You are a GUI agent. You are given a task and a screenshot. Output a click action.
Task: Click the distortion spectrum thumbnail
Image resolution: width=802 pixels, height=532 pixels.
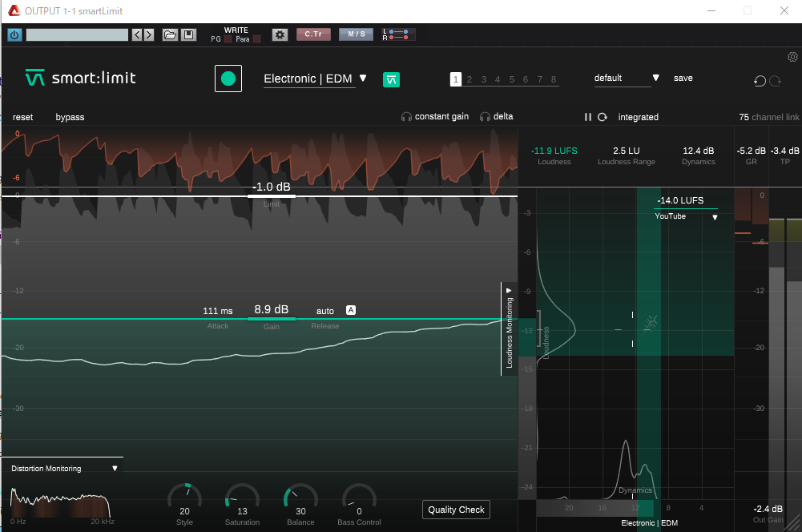click(60, 503)
